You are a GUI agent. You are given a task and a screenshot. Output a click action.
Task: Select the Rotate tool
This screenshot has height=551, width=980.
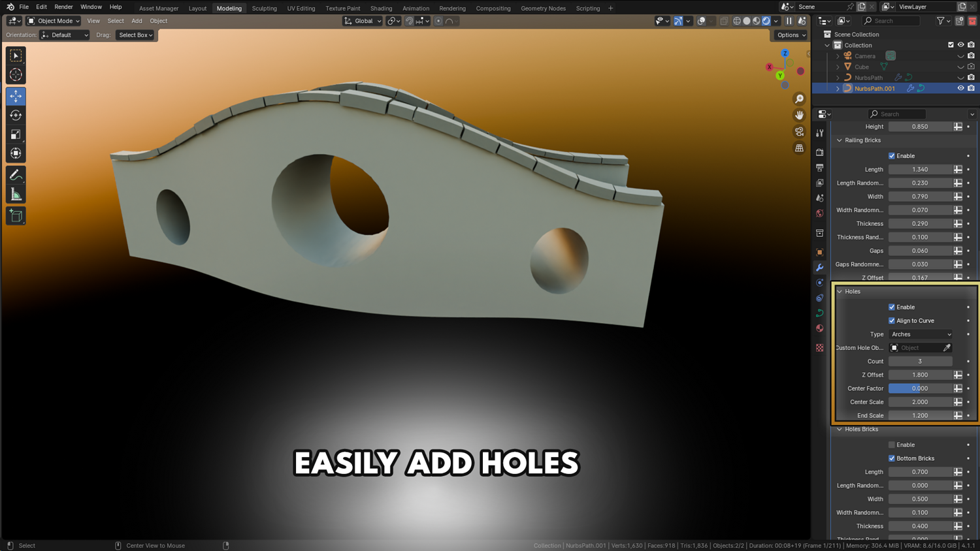[x=16, y=116]
